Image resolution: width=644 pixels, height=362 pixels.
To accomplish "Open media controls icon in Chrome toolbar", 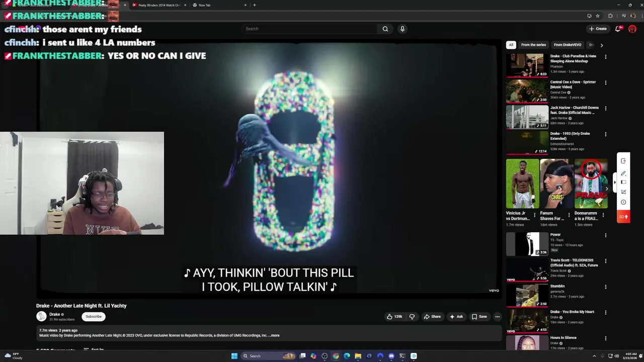I will [x=624, y=16].
